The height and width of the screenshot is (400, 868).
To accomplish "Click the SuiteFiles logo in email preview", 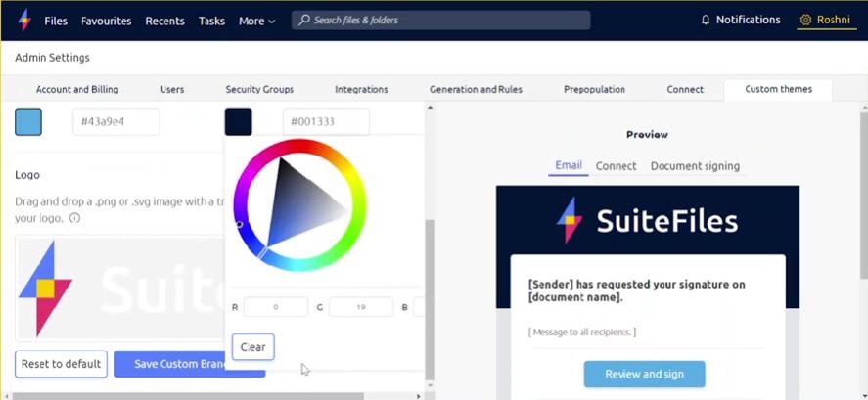I will (647, 220).
